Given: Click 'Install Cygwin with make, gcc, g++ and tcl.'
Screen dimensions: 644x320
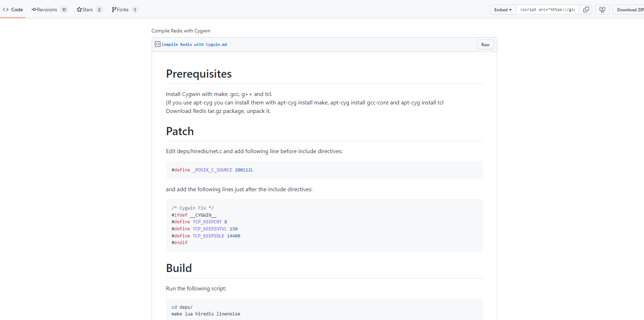Looking at the screenshot, I should tap(219, 94).
